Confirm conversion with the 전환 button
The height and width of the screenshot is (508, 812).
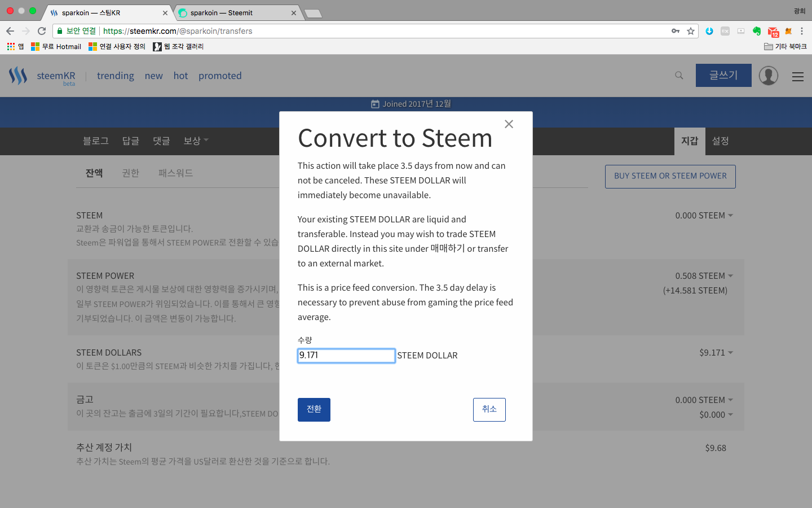point(314,410)
